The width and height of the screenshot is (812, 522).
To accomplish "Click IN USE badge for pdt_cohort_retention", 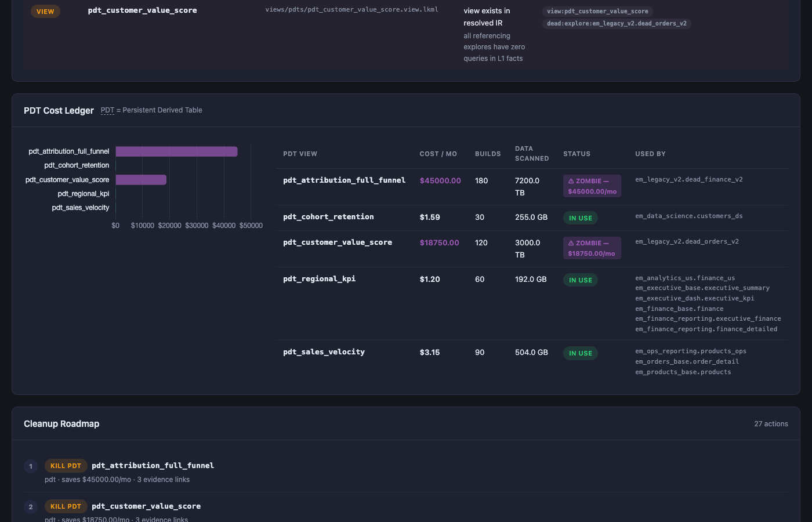I will click(x=581, y=218).
